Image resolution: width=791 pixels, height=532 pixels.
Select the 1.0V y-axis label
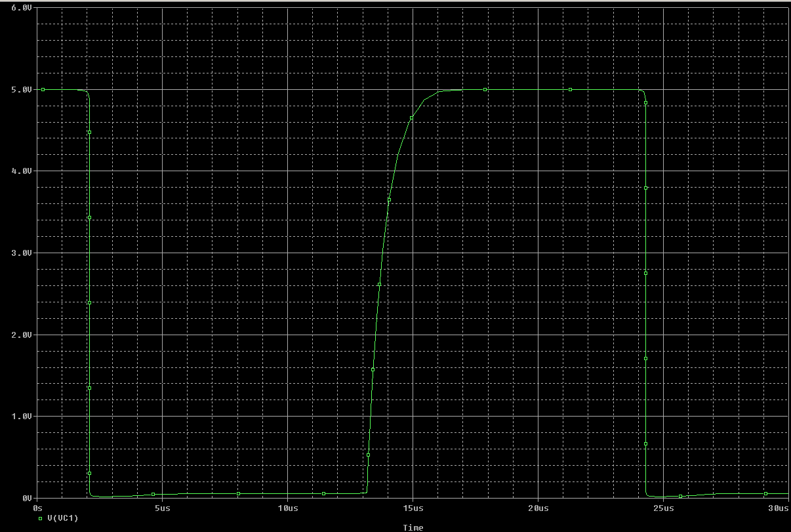coord(21,417)
